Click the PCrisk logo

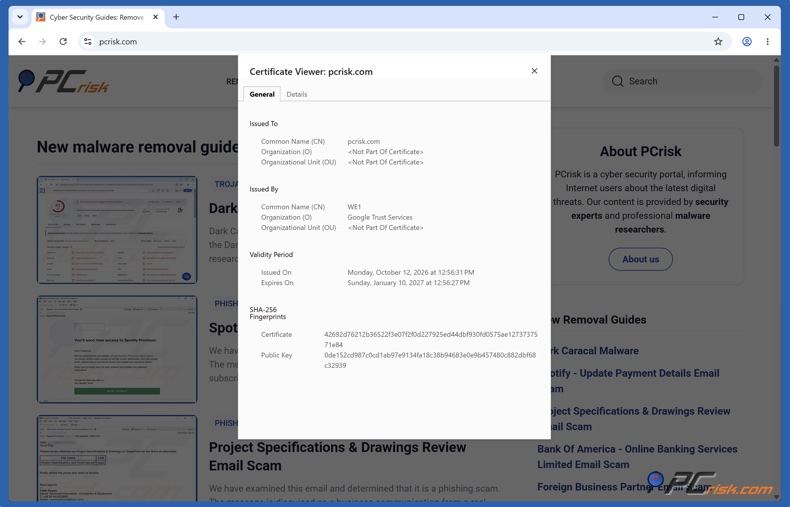coord(63,81)
